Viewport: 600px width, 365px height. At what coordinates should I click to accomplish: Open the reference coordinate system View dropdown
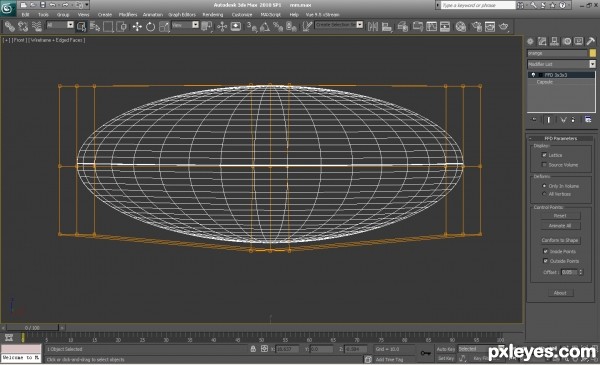pos(185,25)
